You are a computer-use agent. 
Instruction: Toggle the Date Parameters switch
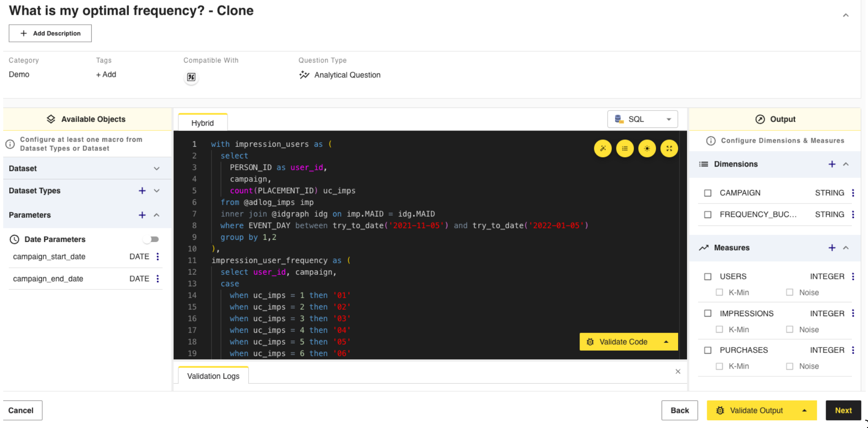pos(151,239)
